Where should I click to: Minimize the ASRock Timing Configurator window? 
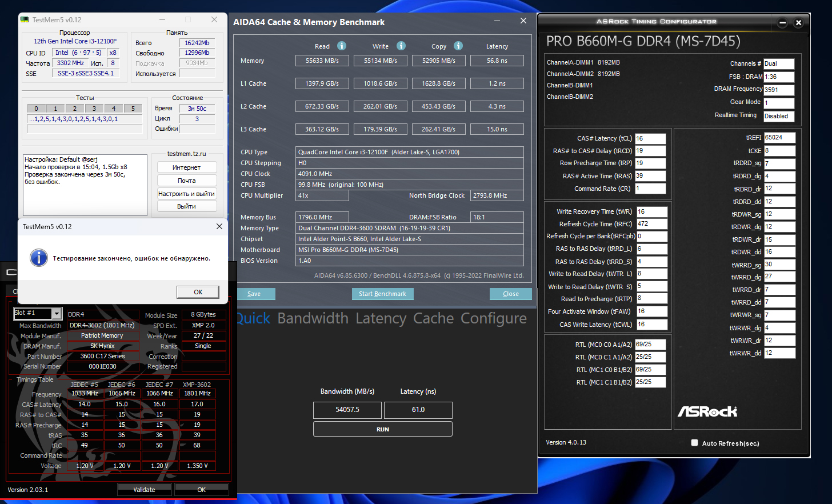[x=783, y=23]
